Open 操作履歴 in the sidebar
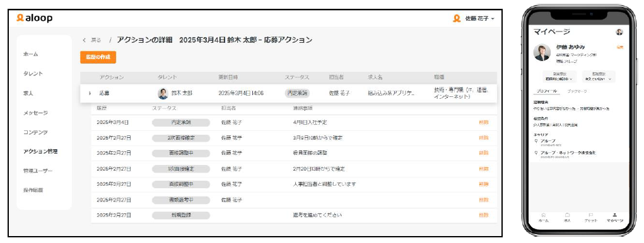Viewport: 644px width, 243px height. [x=33, y=190]
